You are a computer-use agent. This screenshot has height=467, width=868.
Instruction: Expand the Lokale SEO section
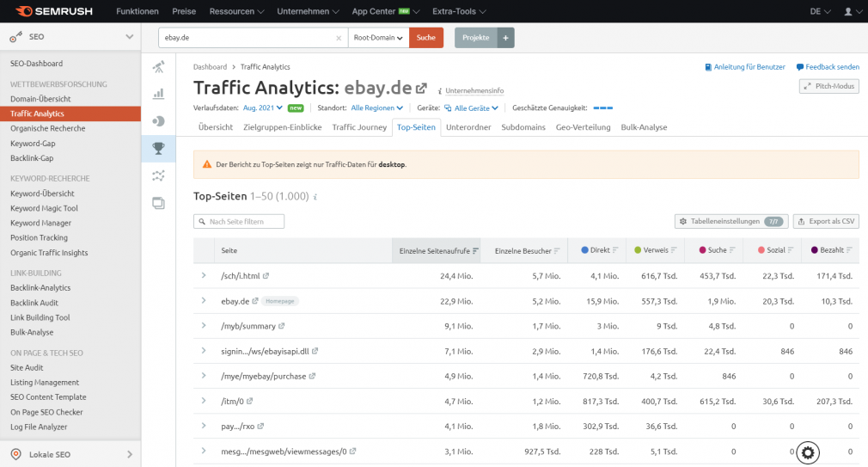[130, 454]
